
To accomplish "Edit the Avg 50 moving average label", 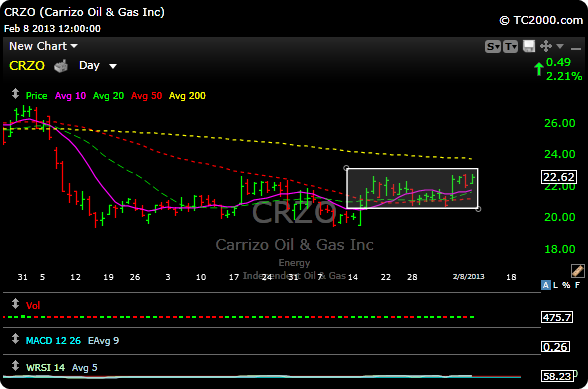I will (x=146, y=96).
